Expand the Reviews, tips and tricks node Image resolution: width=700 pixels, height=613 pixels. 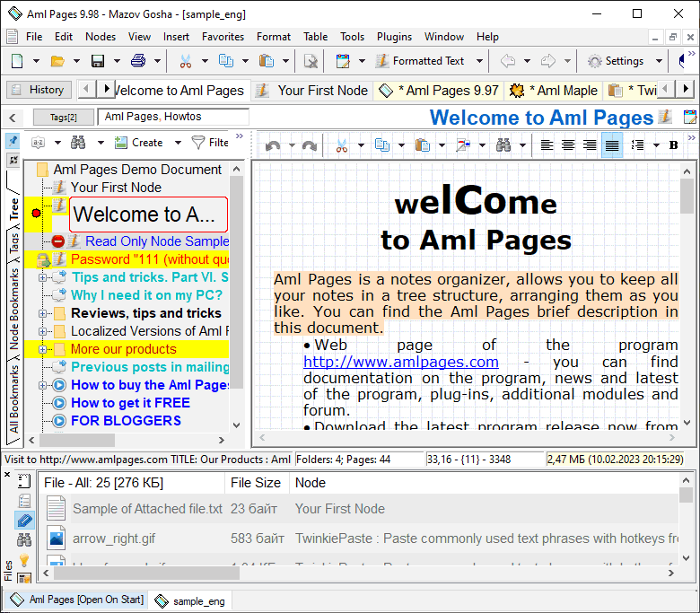pyautogui.click(x=42, y=314)
